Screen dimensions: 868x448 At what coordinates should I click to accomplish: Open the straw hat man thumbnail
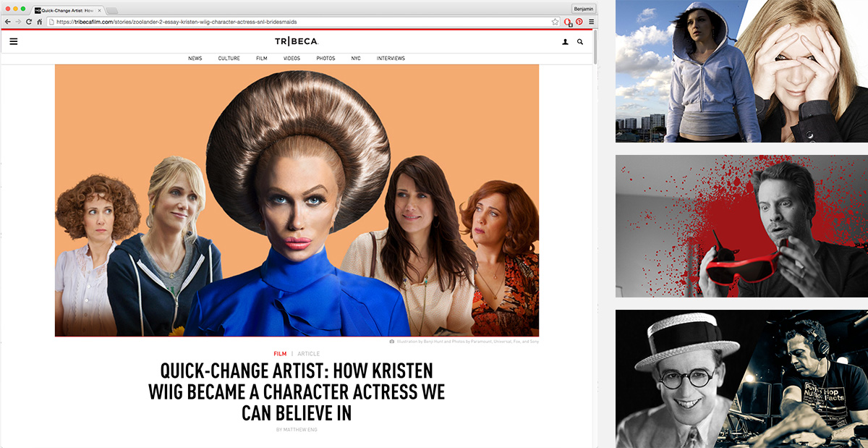coord(741,379)
